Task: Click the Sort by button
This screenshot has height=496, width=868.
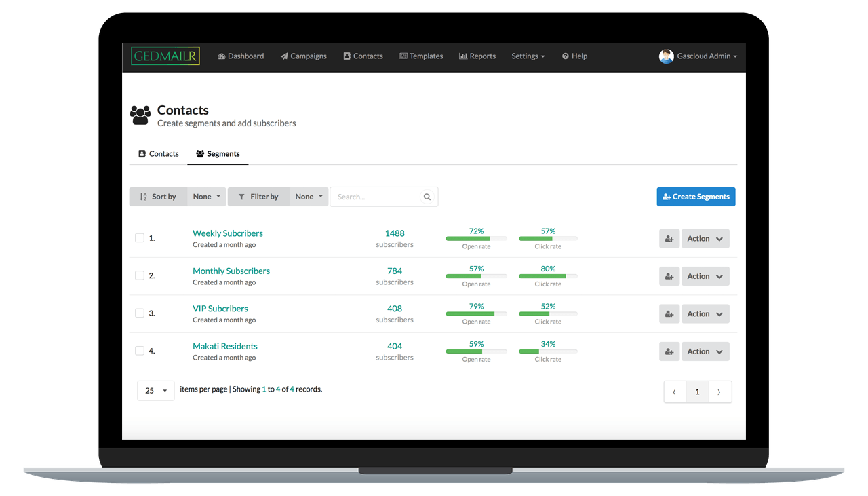Action: [158, 197]
